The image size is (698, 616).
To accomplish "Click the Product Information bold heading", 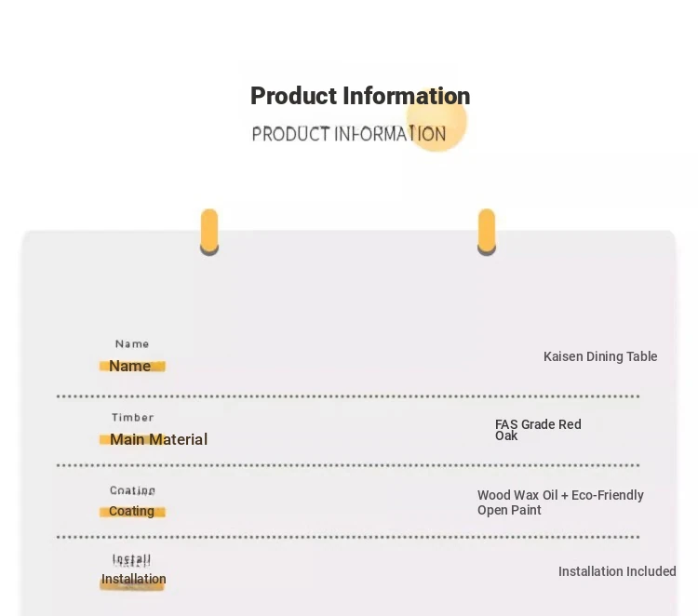I will click(360, 96).
